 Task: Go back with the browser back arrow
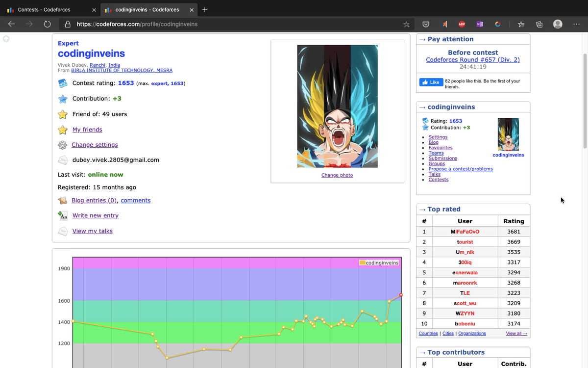click(x=12, y=24)
